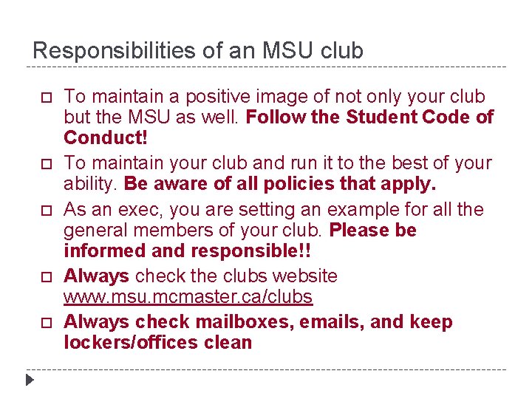Open the www.msu.mcmaster.ca/clubs link
This screenshot has width=532, height=399.
coord(188,298)
